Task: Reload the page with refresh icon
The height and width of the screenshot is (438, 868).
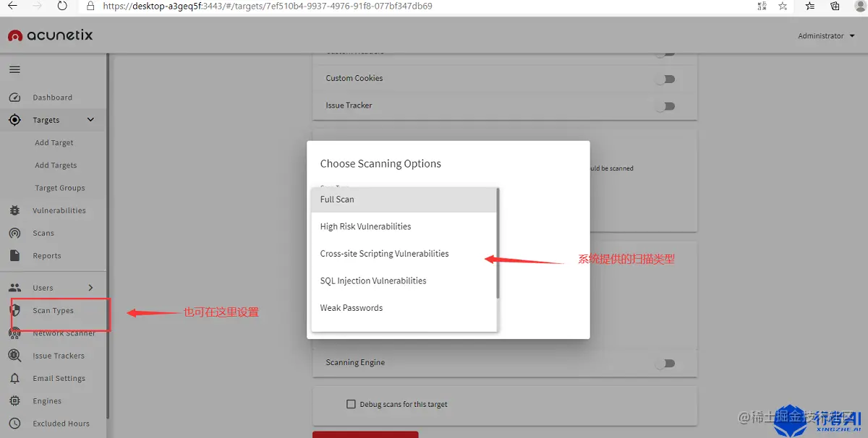Action: (x=62, y=6)
